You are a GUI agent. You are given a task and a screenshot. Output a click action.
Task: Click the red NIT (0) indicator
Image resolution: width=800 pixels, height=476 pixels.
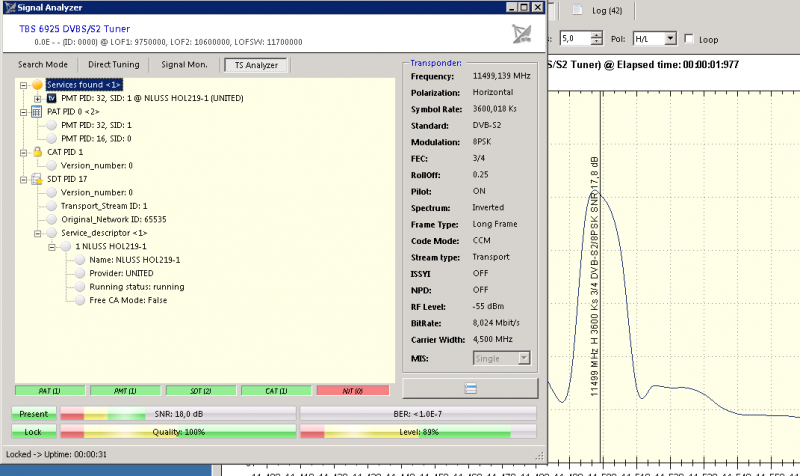tap(352, 390)
